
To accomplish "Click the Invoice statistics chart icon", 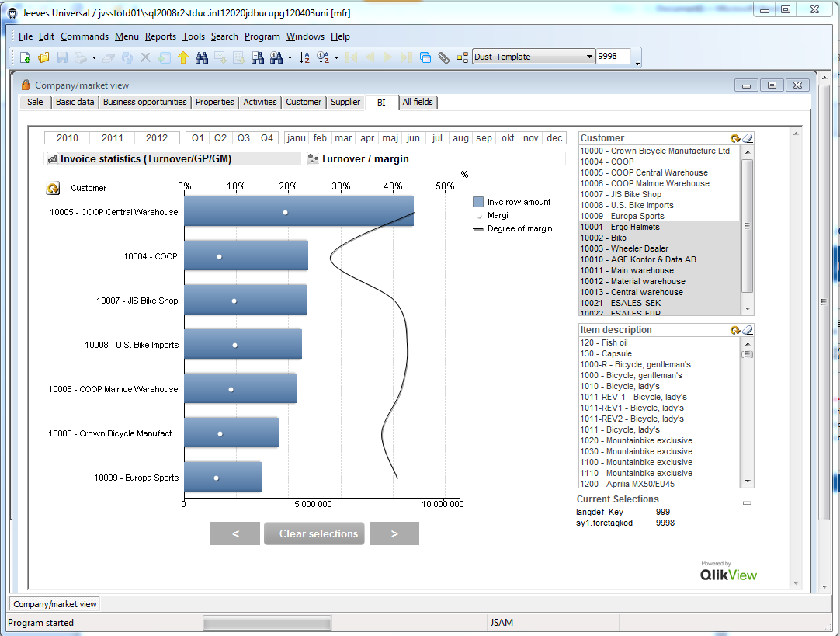I will (x=53, y=158).
